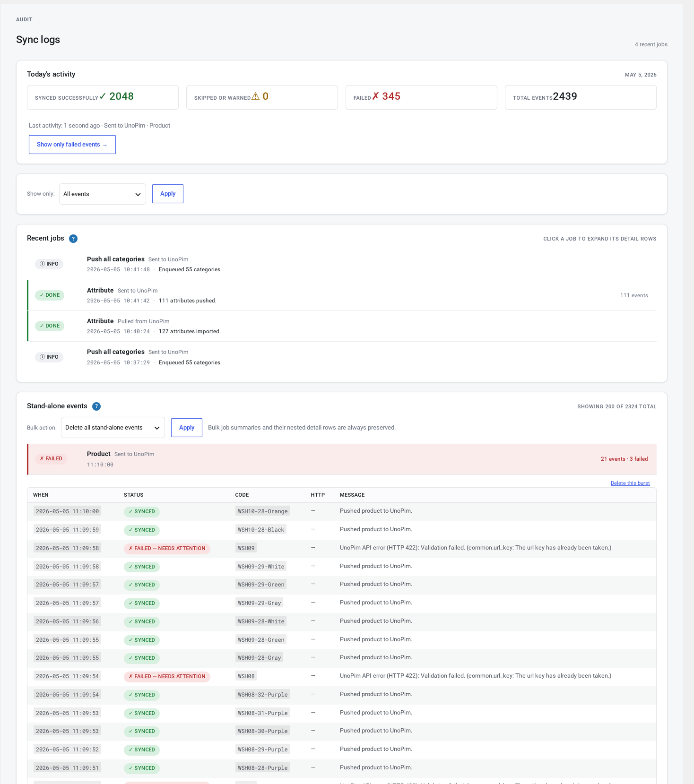The width and height of the screenshot is (694, 784).
Task: Click the warning triangle beside skipped count
Action: click(256, 96)
